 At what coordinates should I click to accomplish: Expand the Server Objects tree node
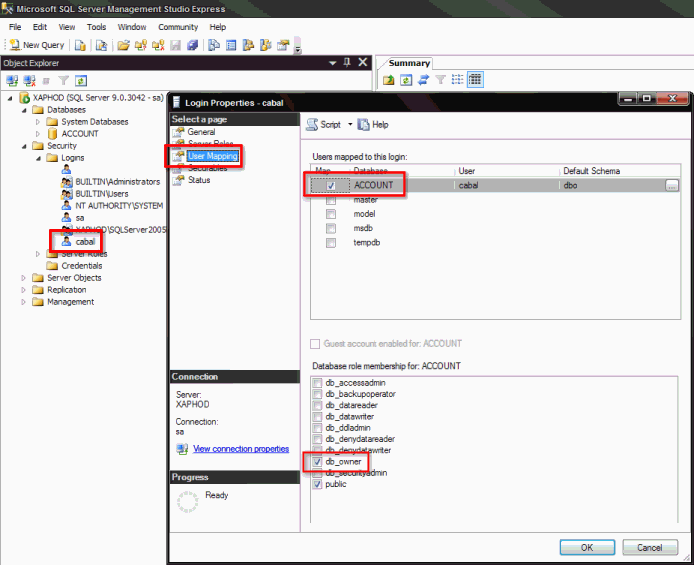[x=25, y=278]
